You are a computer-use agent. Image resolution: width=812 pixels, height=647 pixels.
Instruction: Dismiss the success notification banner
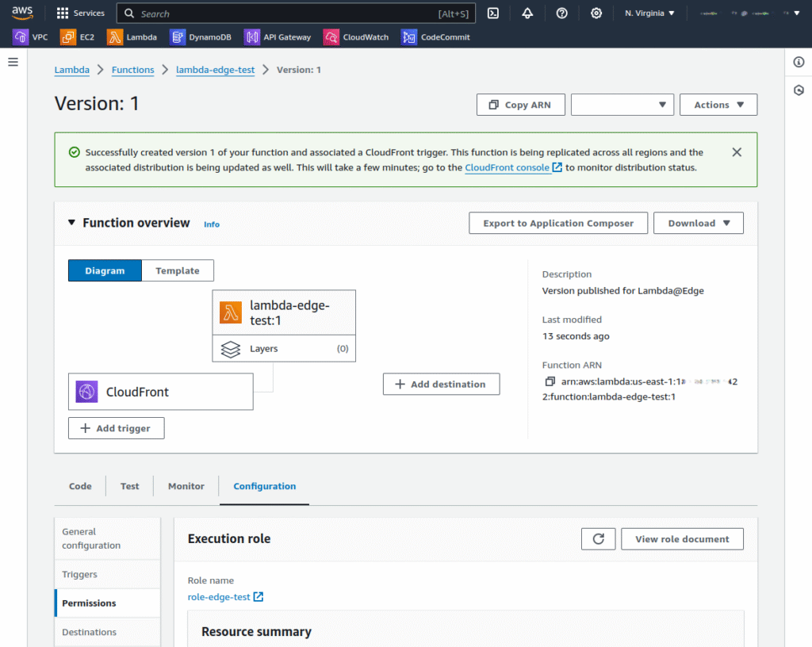[x=737, y=152]
